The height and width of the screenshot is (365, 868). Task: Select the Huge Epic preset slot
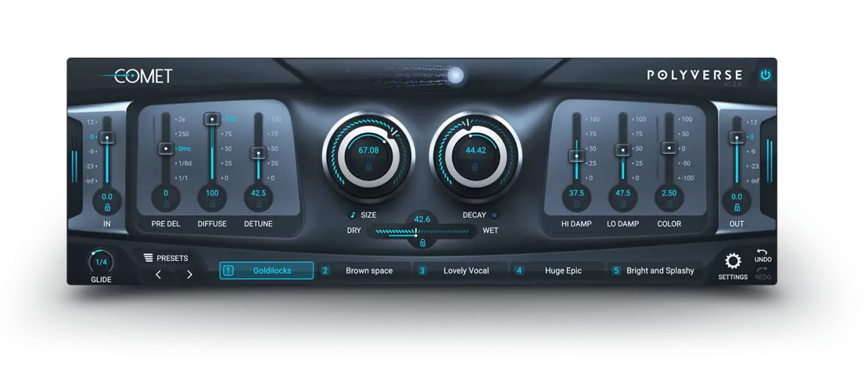559,271
